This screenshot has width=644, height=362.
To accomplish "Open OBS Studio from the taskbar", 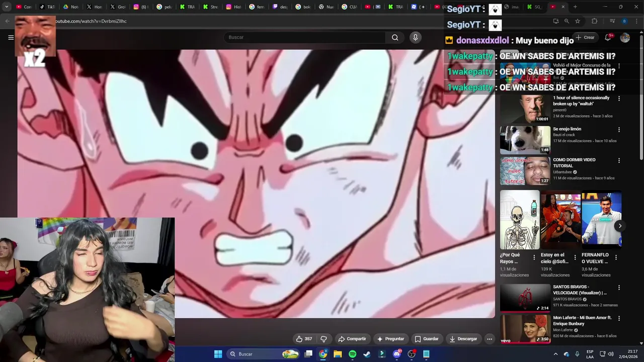I will coord(412,354).
